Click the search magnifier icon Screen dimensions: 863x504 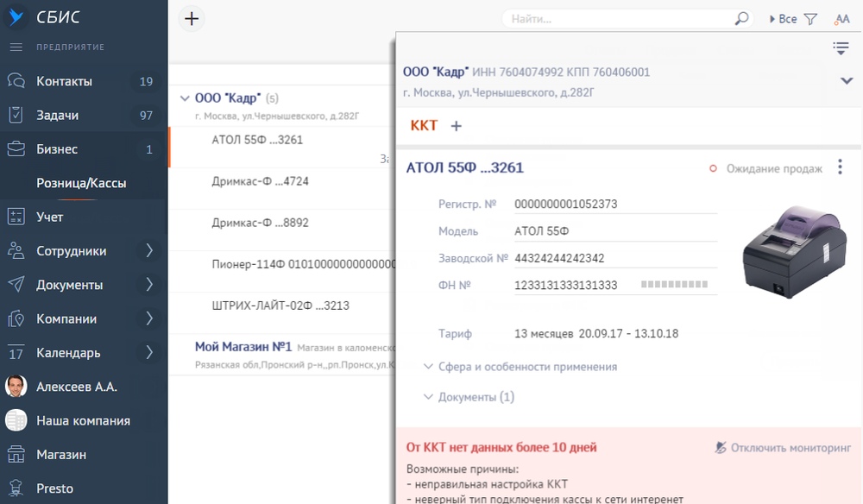[742, 19]
